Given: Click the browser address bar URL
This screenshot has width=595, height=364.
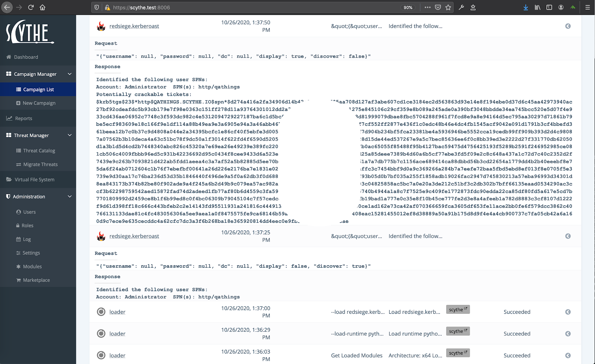Looking at the screenshot, I should 142,7.
